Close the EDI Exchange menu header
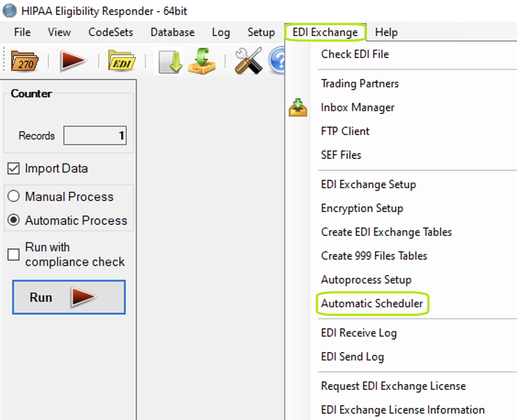Image resolution: width=517 pixels, height=420 pixels. click(x=325, y=33)
